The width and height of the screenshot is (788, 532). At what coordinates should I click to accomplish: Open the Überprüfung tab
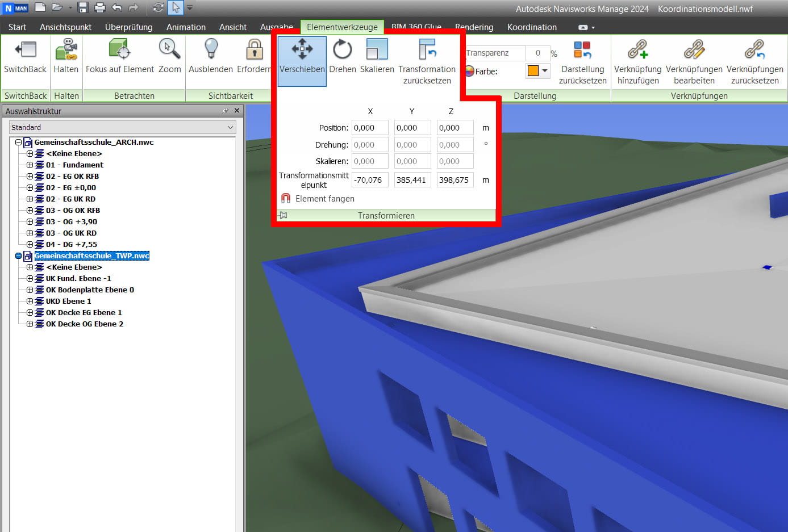click(128, 27)
